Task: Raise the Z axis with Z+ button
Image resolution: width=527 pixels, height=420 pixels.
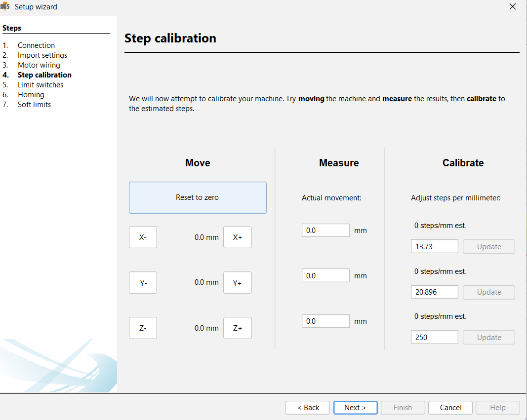Action: (237, 328)
